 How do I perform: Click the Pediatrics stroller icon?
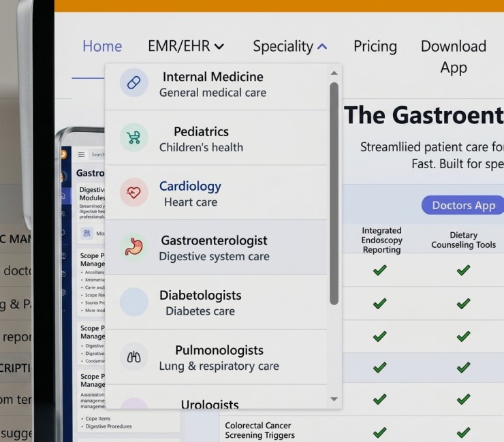point(133,138)
